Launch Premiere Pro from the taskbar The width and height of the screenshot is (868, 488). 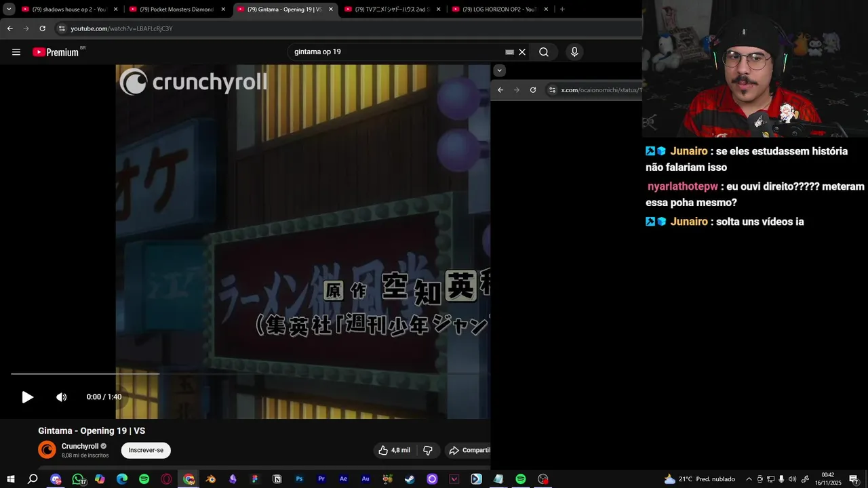coord(321,479)
